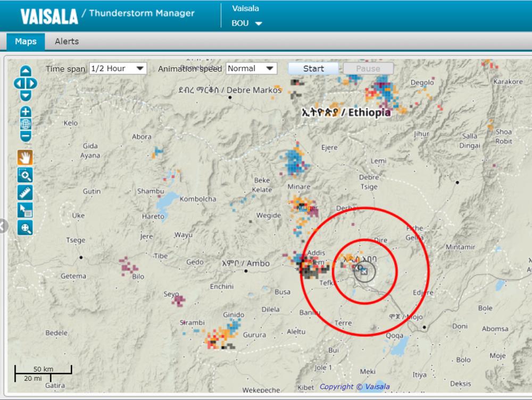Open the Time span dropdown

118,69
